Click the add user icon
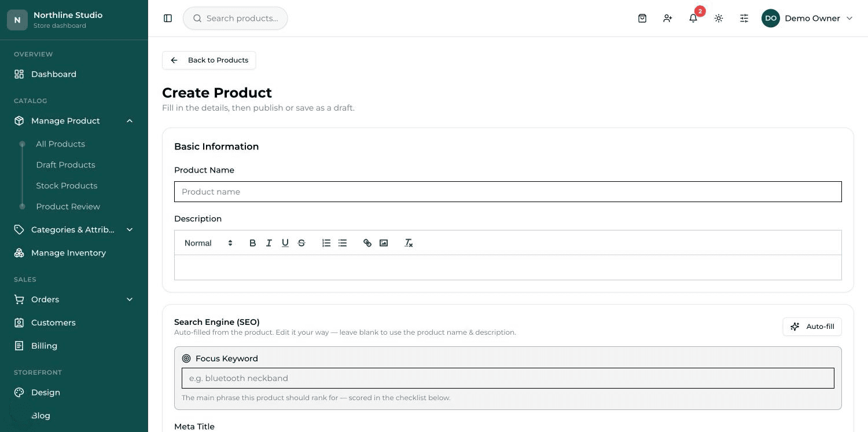This screenshot has height=432, width=868. [x=668, y=19]
